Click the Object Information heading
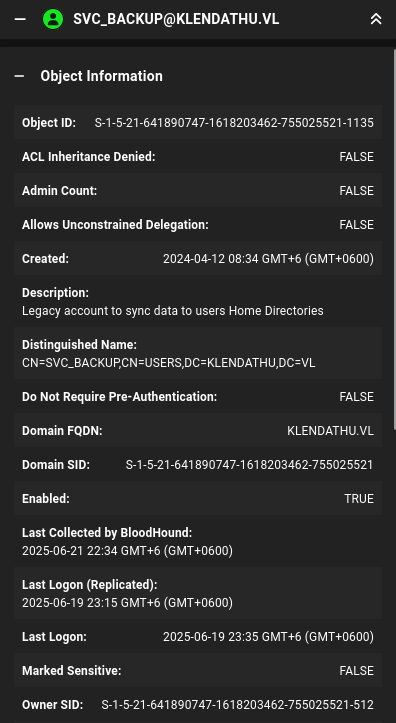The image size is (396, 723). pyautogui.click(x=101, y=76)
